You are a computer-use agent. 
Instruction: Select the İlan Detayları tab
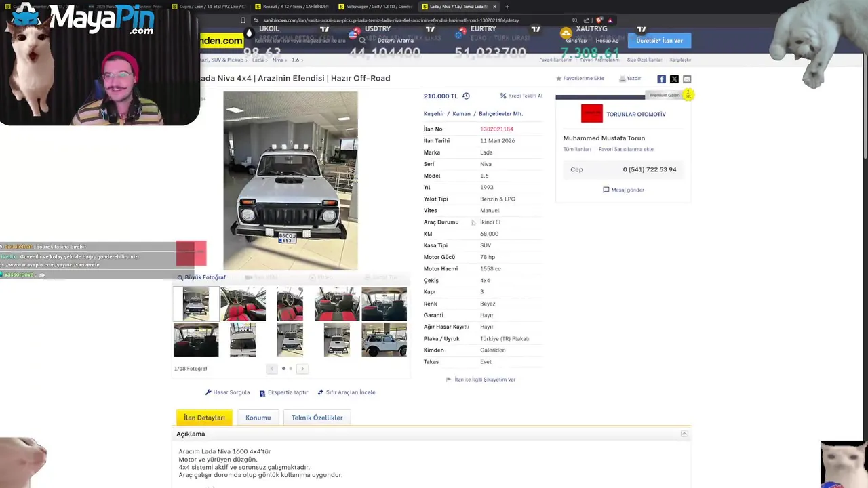(x=204, y=418)
